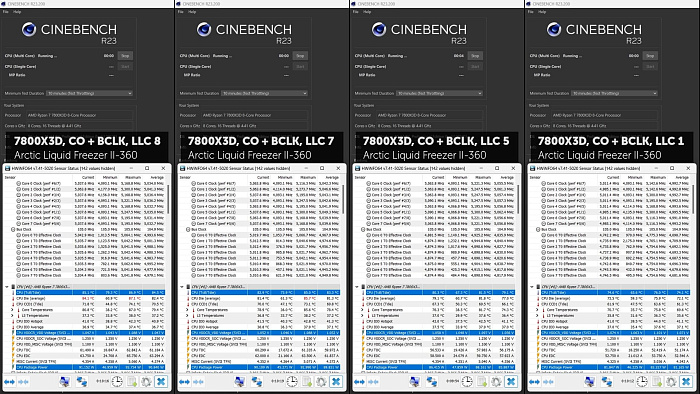Open Help menu in LLC 8 Cinebench window

point(17,12)
